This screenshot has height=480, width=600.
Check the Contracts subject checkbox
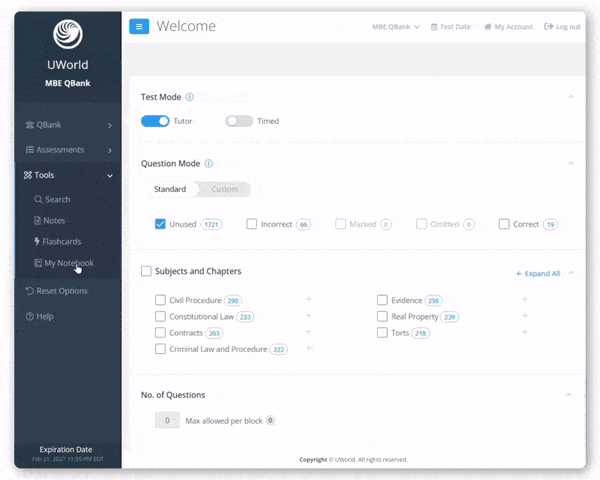click(160, 333)
